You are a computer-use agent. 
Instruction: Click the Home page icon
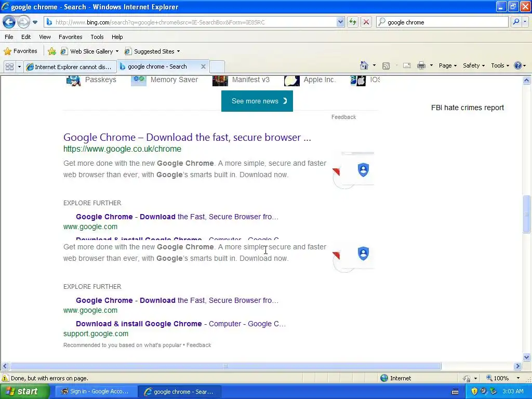pos(364,65)
